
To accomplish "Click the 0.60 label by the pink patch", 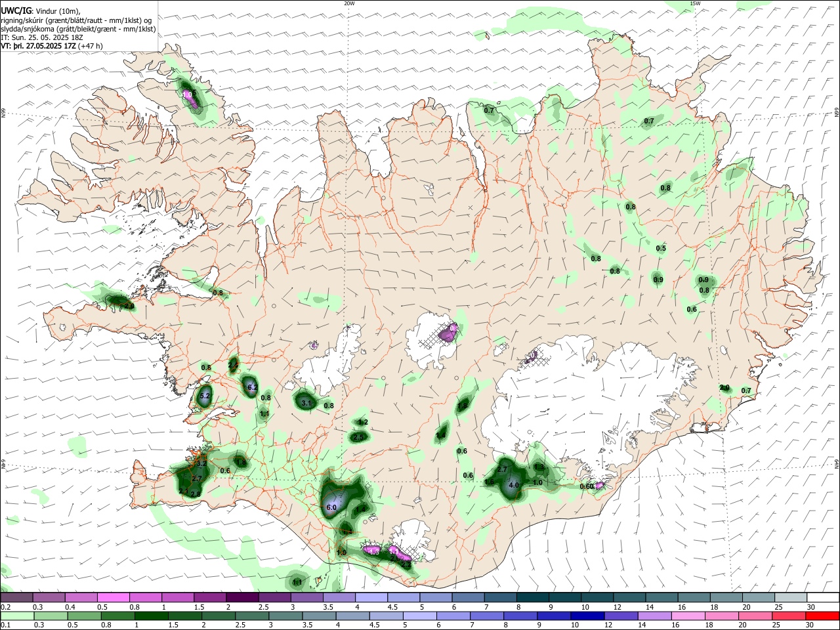I will point(587,486).
